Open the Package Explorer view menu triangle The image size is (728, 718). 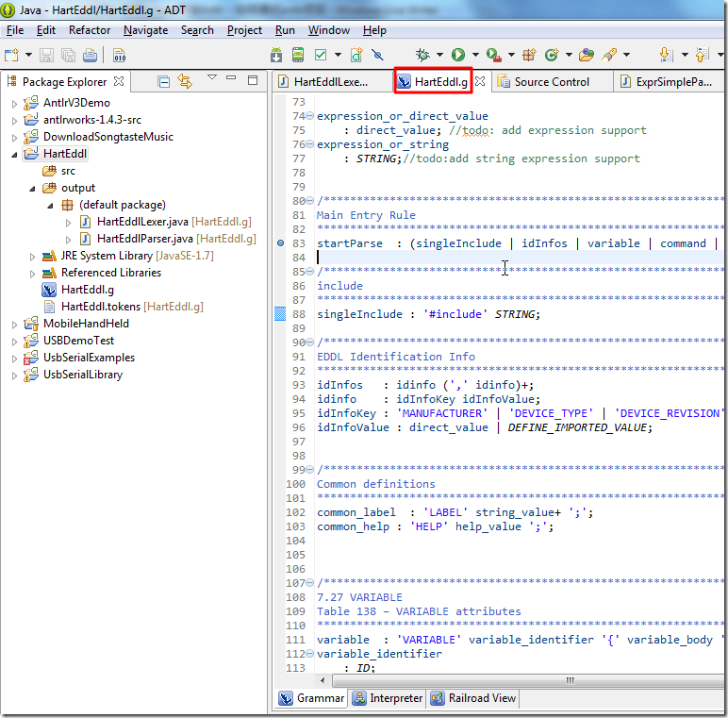212,78
